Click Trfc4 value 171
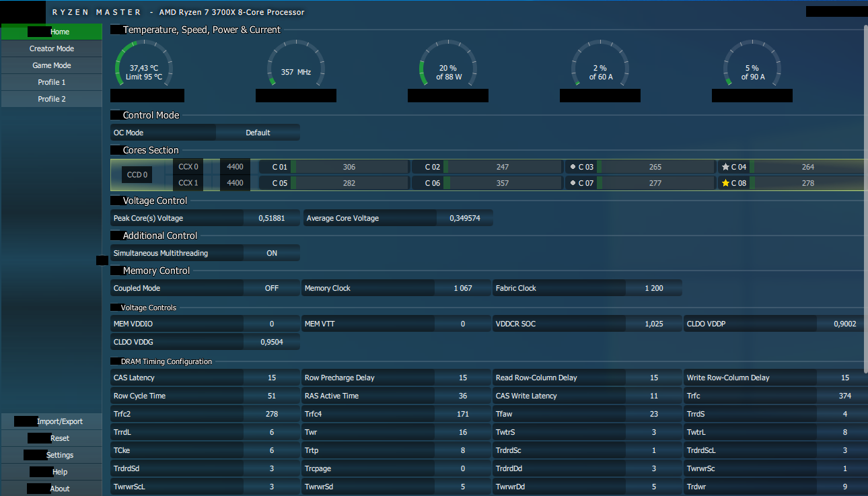The image size is (868, 496). [x=463, y=414]
